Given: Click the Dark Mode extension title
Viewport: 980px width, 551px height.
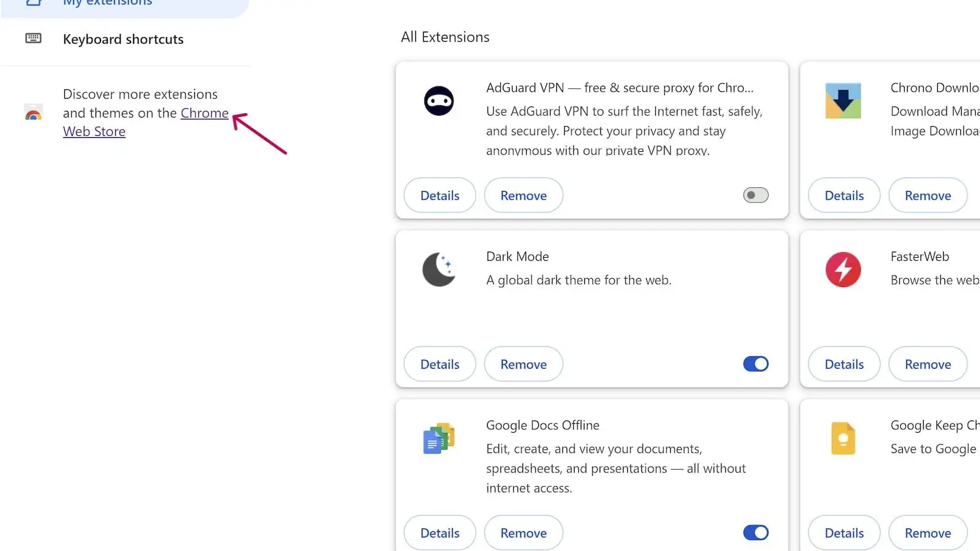Looking at the screenshot, I should pos(518,257).
